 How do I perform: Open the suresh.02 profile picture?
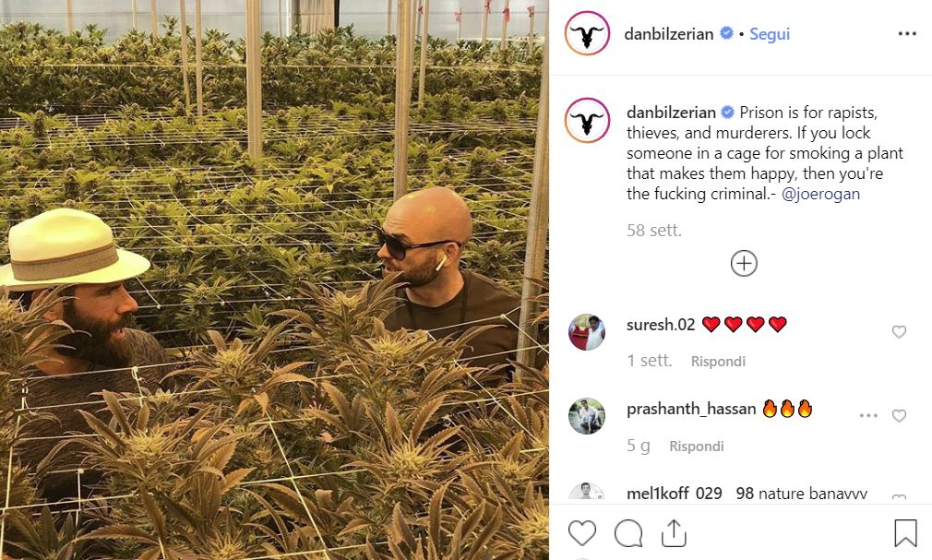pyautogui.click(x=587, y=332)
